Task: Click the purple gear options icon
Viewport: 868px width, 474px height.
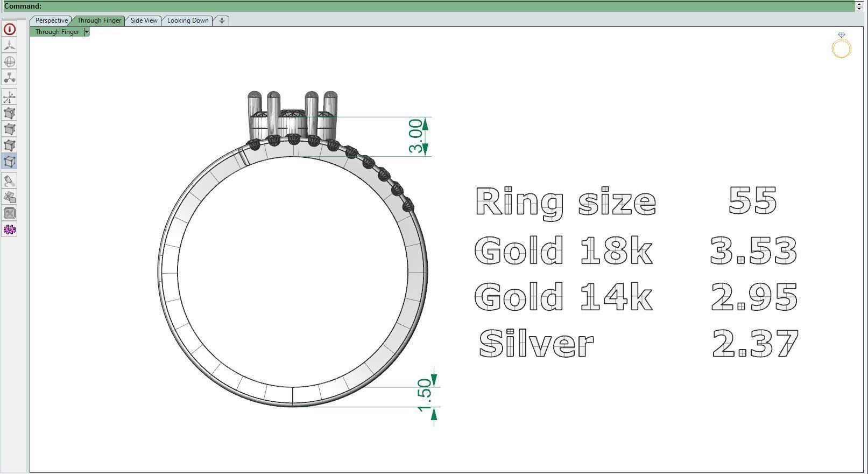Action: point(9,229)
